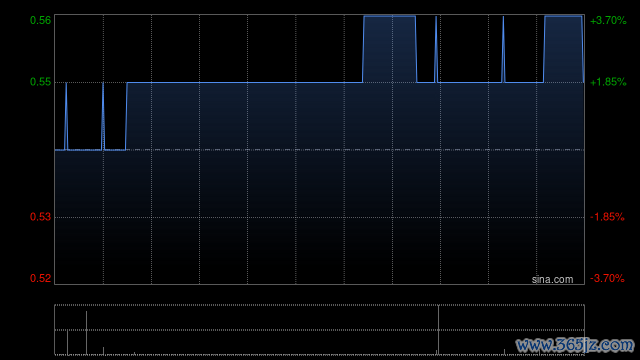
Task: Click the -1.85% percentage label
Action: 607,217
